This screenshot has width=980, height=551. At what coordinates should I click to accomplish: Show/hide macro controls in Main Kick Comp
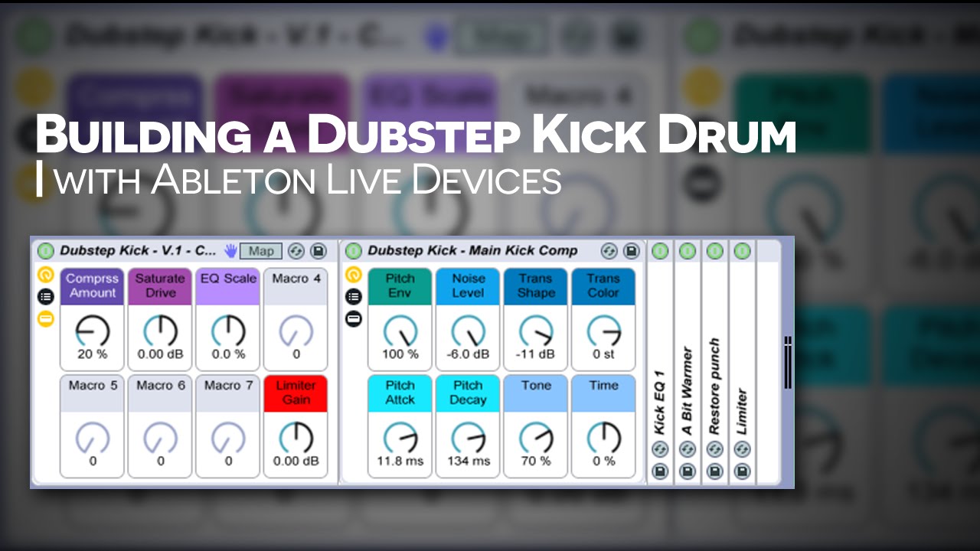pos(353,275)
